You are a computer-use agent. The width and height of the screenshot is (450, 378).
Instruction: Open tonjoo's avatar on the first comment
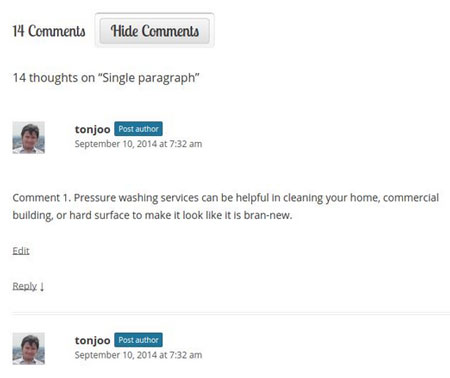(29, 137)
